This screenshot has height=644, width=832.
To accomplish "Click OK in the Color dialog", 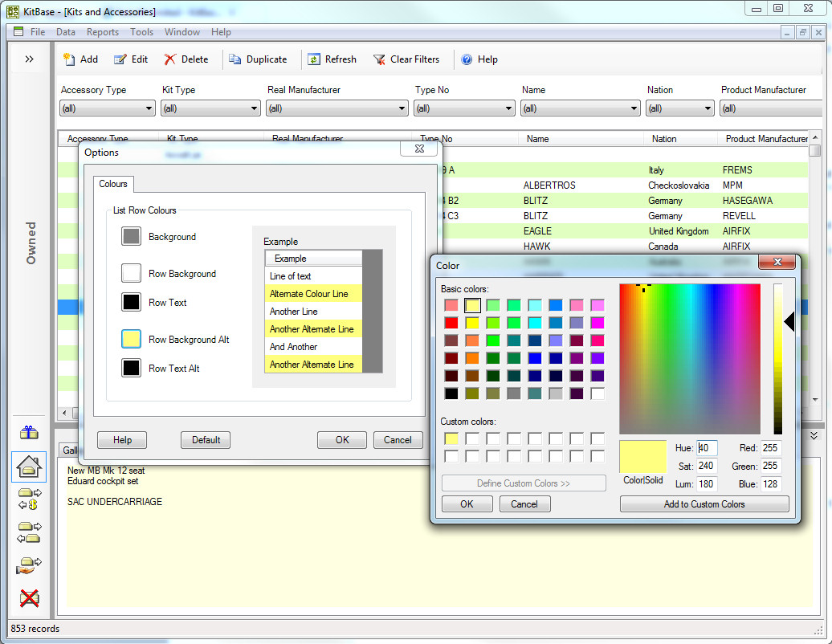I will (x=467, y=504).
